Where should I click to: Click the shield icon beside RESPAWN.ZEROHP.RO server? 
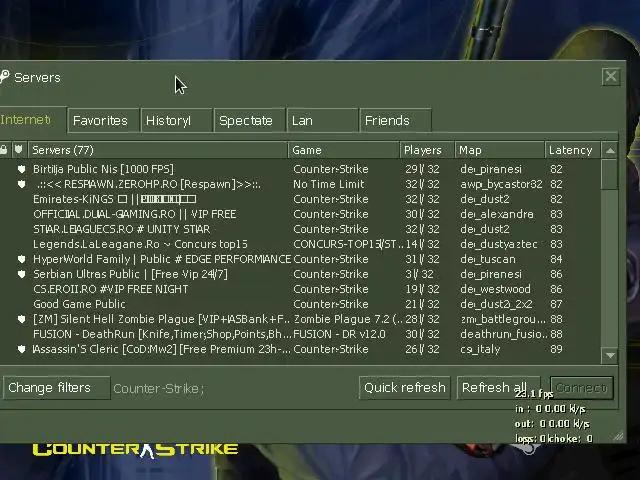pos(21,184)
